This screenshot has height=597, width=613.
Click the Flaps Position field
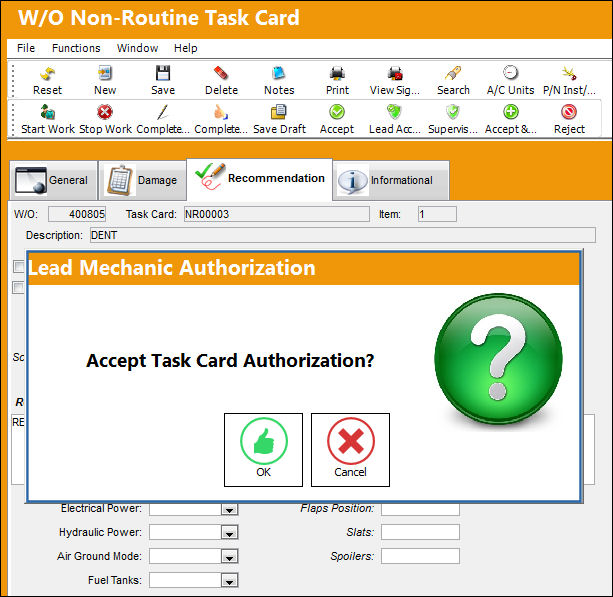coord(420,509)
